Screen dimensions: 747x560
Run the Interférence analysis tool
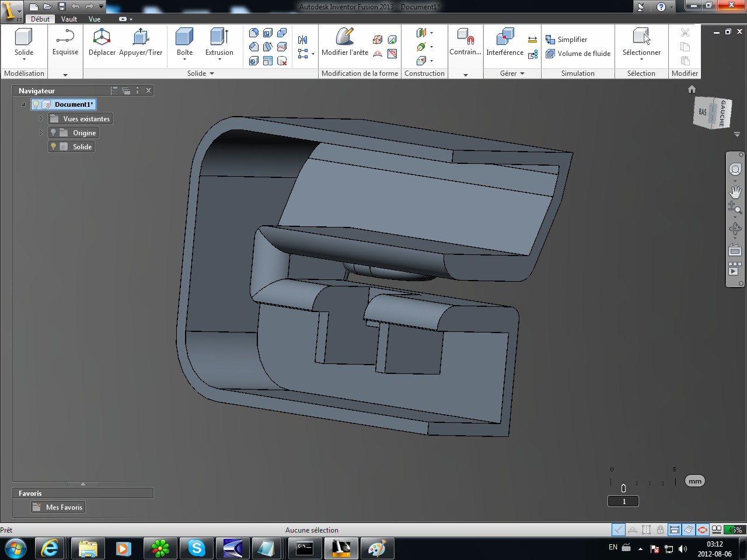[505, 42]
